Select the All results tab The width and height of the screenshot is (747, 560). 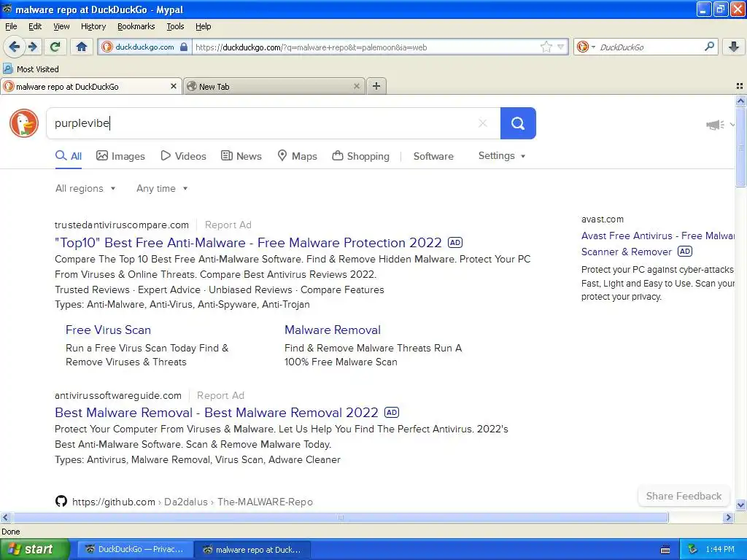point(69,156)
